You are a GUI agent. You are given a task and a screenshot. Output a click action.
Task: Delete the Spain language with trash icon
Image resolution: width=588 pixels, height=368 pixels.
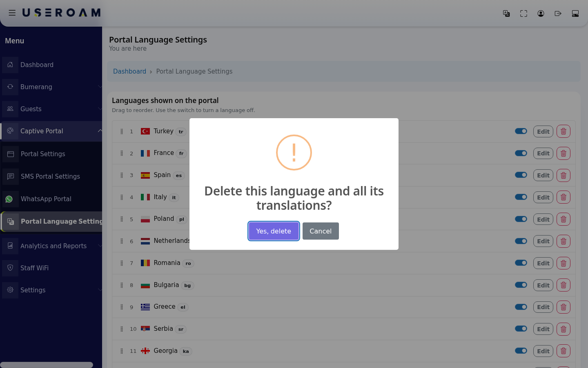tap(563, 175)
